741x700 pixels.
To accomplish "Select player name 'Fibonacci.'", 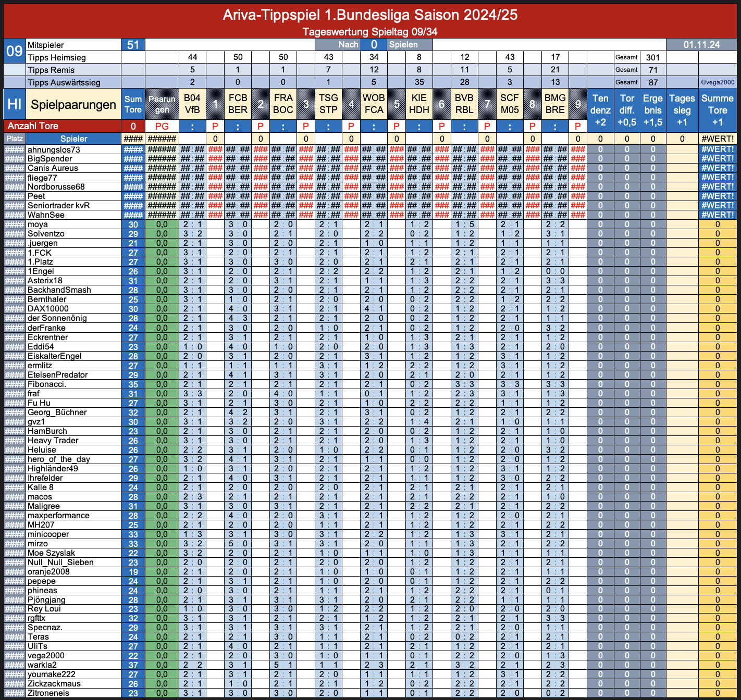I will pyautogui.click(x=46, y=384).
